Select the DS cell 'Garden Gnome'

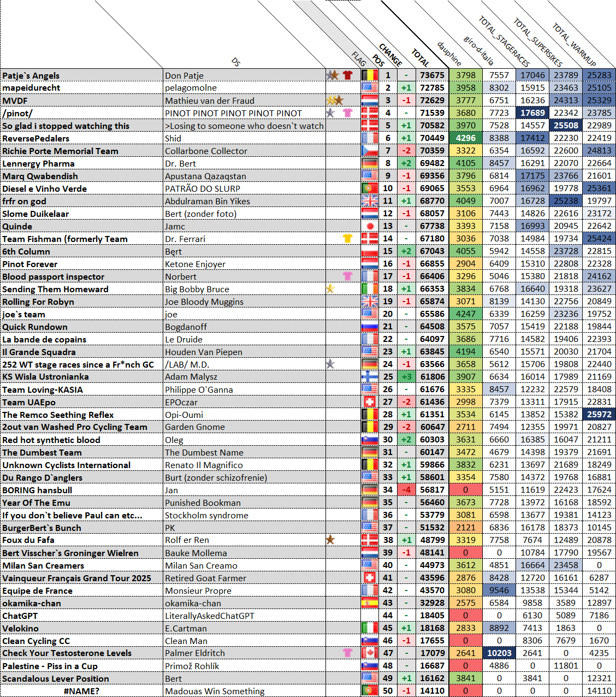click(x=245, y=427)
